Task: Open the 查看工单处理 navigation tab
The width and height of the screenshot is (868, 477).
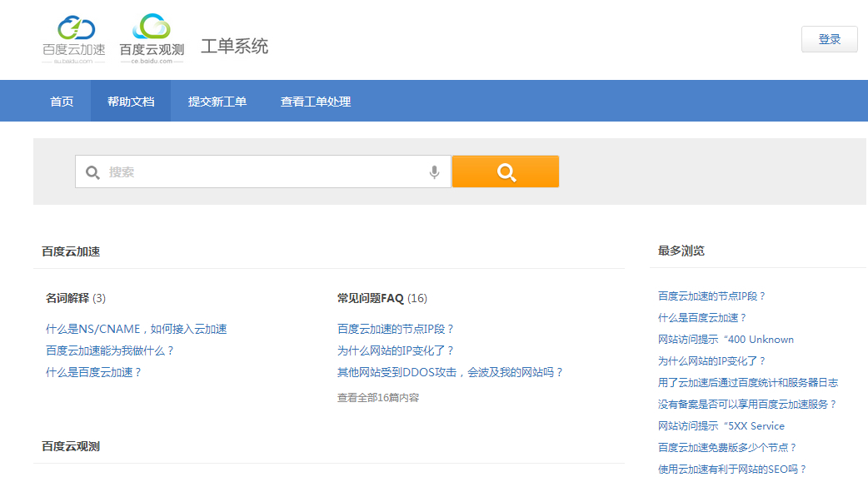Action: pos(316,102)
